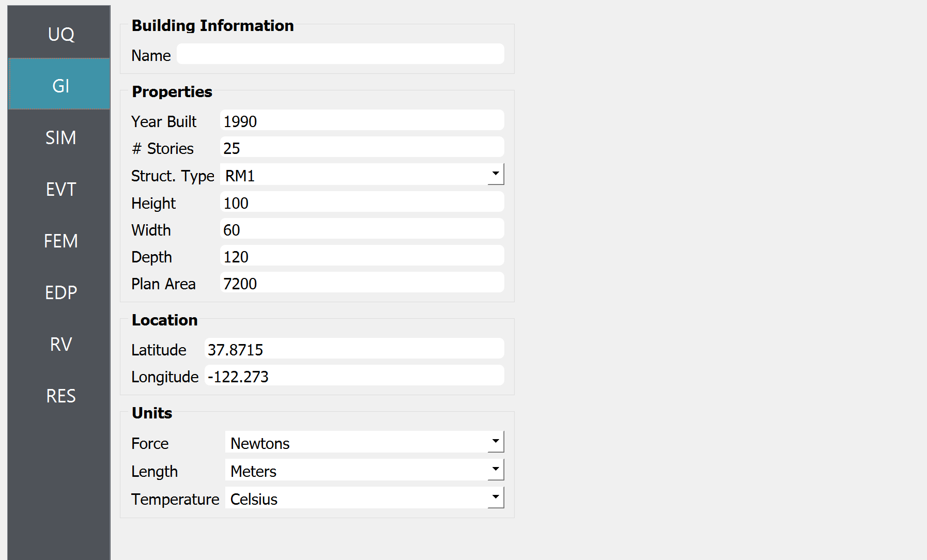Expand the Struct. Type dropdown
The image size is (927, 560).
coord(362,175)
